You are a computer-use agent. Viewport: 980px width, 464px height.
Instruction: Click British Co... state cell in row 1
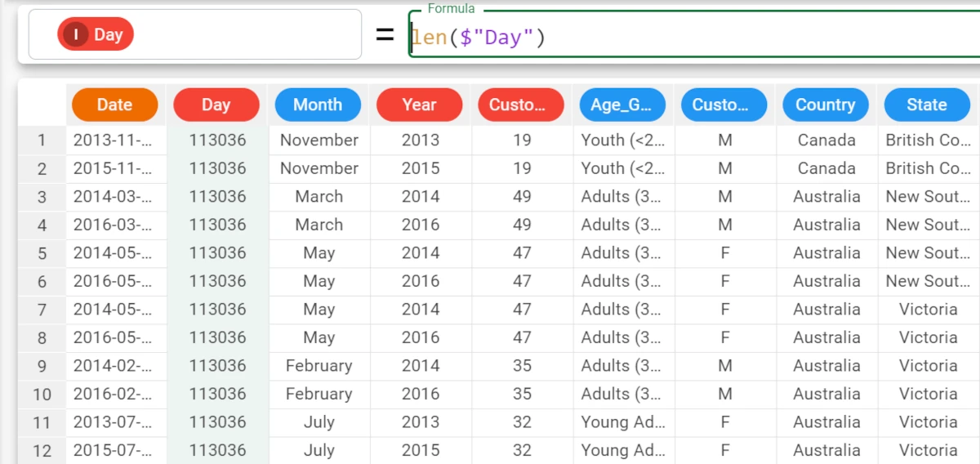pos(929,141)
